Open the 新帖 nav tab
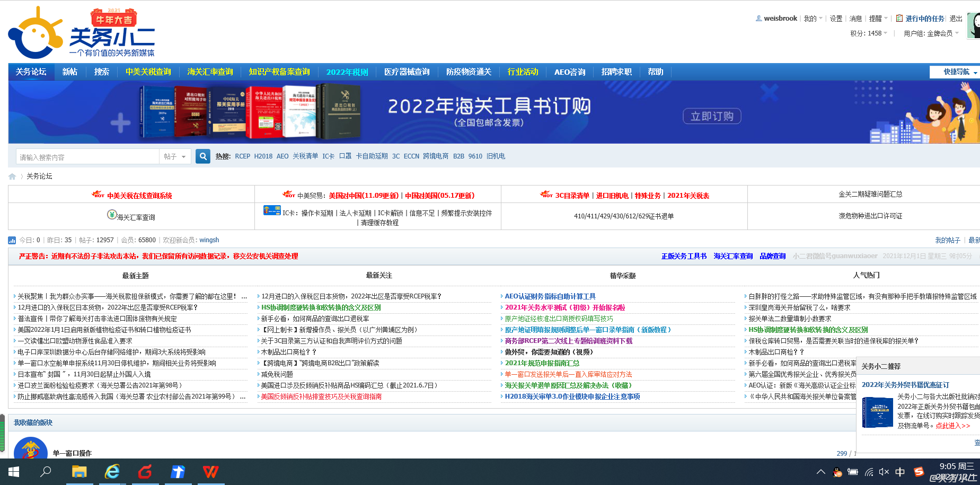This screenshot has width=980, height=485. click(x=70, y=72)
